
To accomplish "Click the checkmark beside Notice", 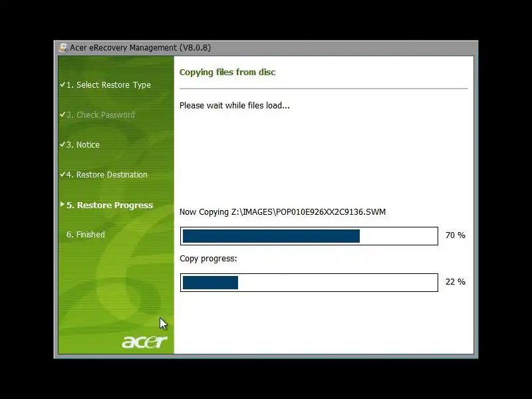I will tap(62, 144).
